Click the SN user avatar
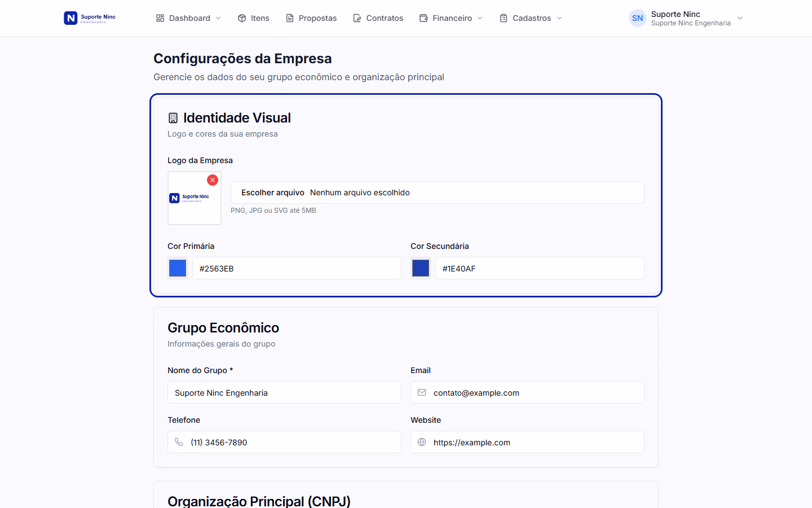812x508 pixels. pos(638,18)
